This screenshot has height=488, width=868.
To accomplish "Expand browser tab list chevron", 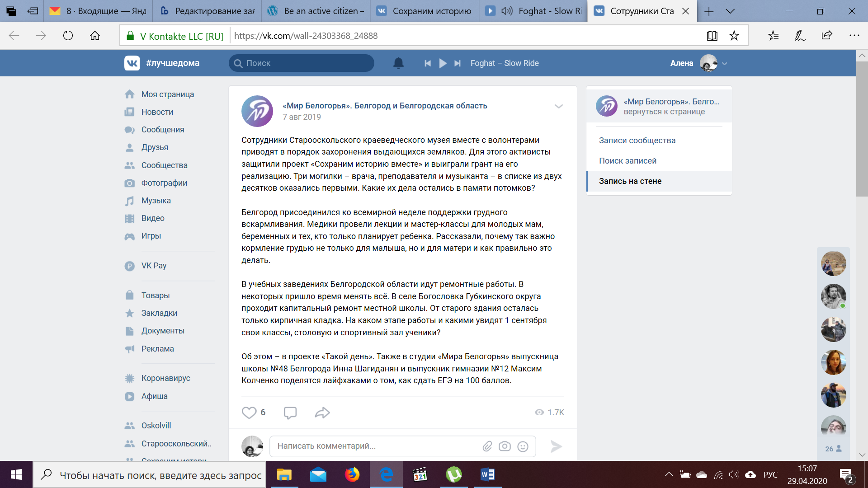I will [x=730, y=11].
